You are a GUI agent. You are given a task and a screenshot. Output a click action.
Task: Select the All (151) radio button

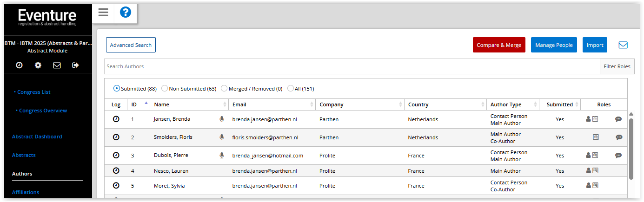point(291,89)
